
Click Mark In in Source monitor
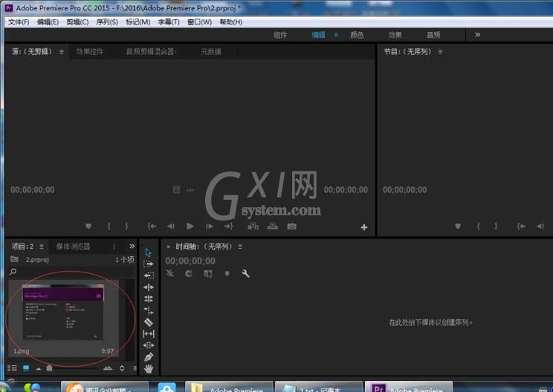[109, 226]
